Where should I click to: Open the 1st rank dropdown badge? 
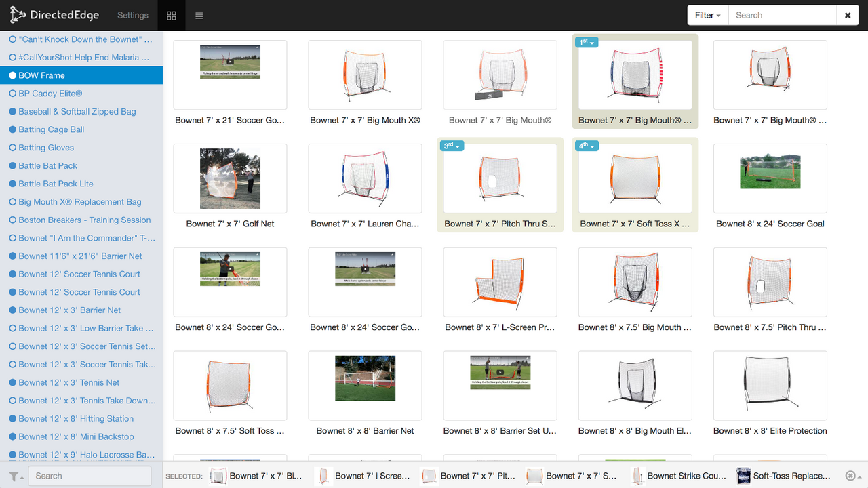(587, 42)
